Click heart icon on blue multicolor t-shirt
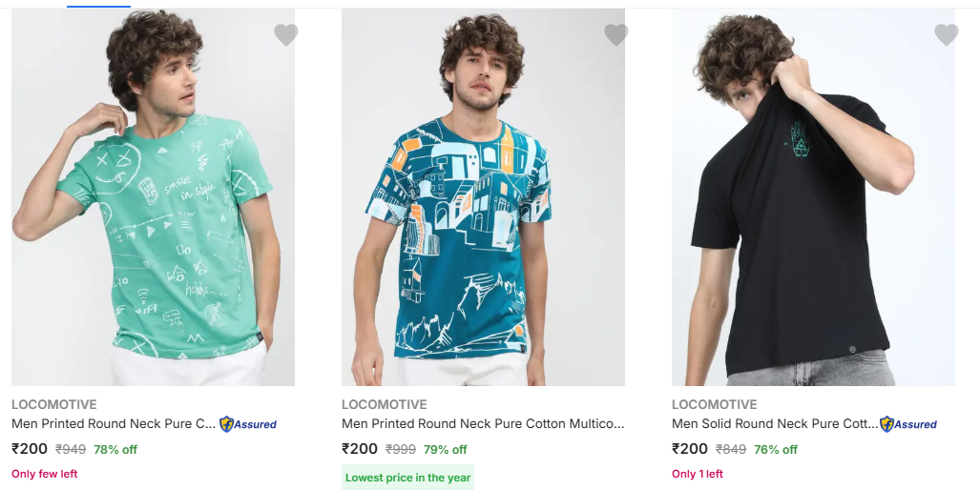Viewport: 980px width, 490px height. pos(616,35)
